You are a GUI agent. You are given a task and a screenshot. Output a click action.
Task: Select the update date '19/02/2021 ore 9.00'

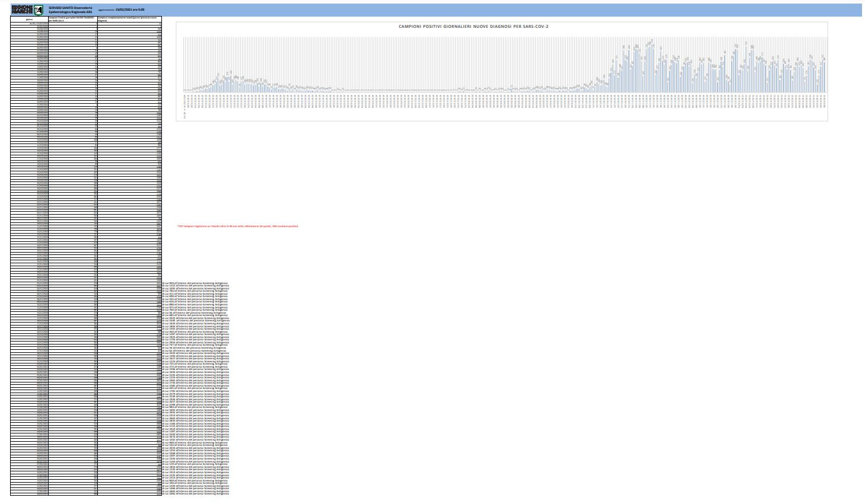(x=129, y=9)
